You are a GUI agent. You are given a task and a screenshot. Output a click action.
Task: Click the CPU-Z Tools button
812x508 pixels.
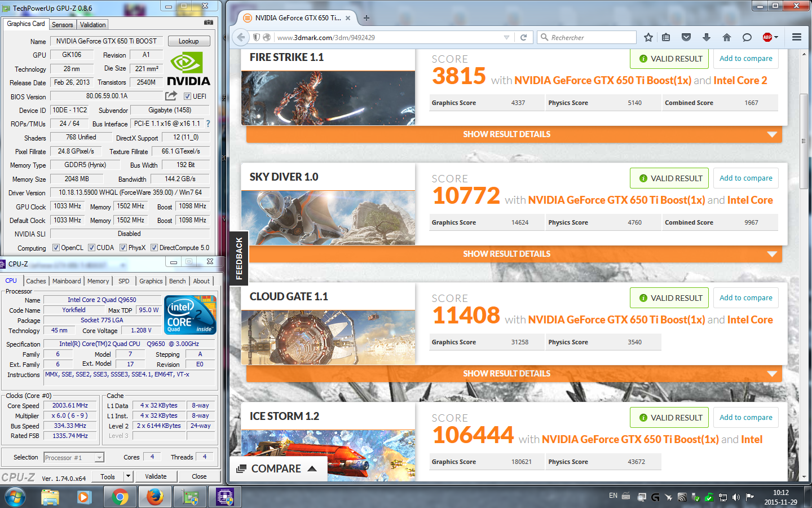(x=108, y=476)
